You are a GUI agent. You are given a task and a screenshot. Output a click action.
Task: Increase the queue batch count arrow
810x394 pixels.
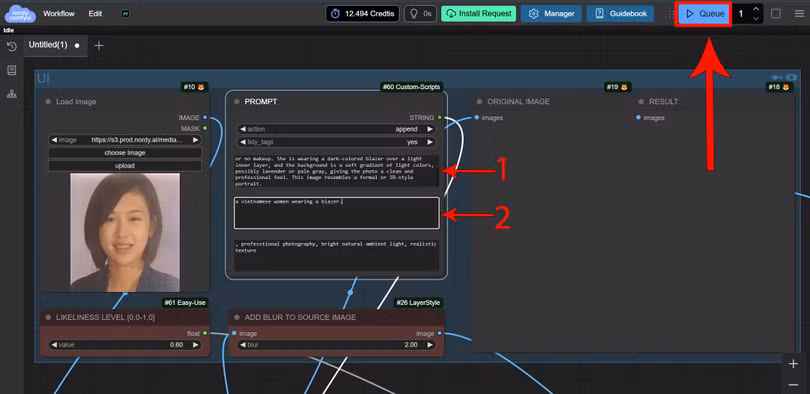pos(756,9)
